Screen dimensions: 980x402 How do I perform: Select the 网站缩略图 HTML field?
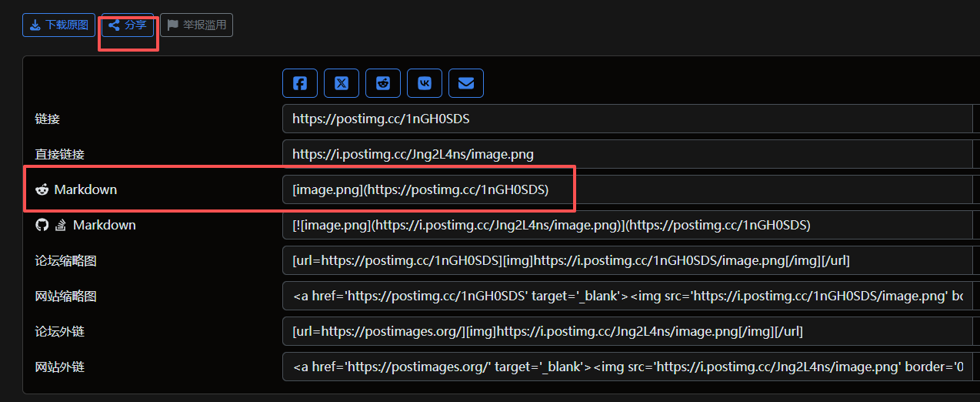[628, 296]
